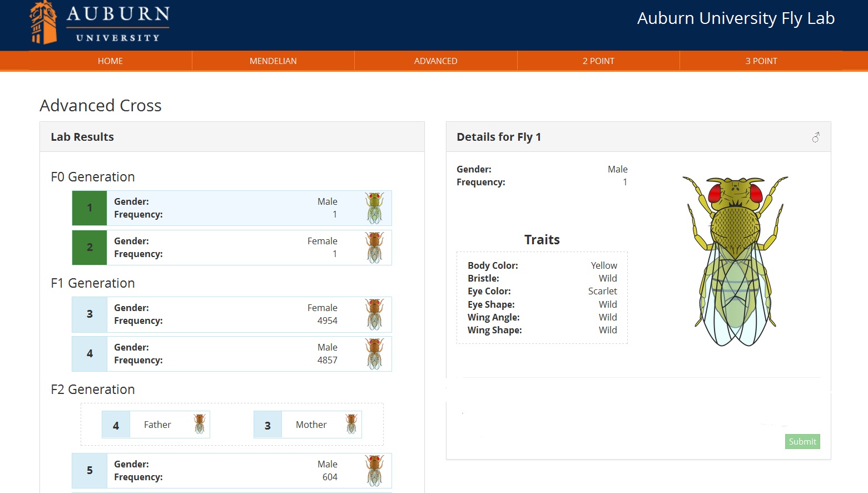
Task: Select the green number 2 fly box
Action: 90,248
